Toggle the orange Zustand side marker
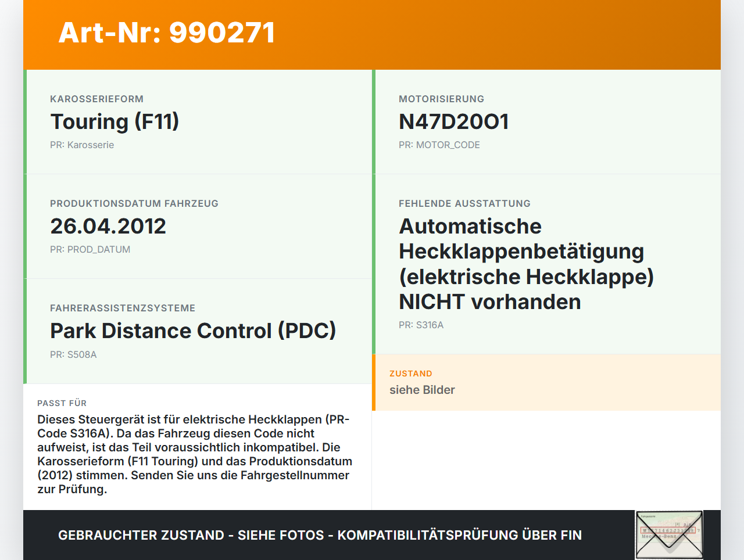 point(375,382)
